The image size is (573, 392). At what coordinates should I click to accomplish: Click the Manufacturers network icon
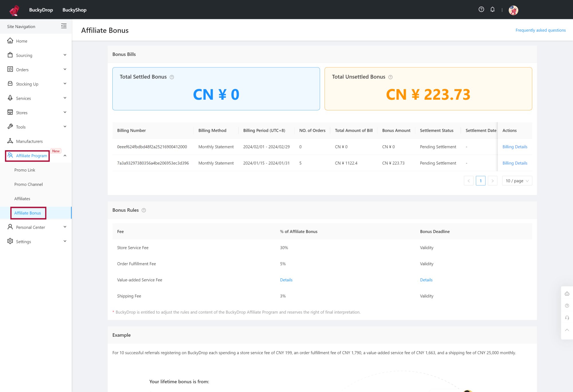[10, 141]
